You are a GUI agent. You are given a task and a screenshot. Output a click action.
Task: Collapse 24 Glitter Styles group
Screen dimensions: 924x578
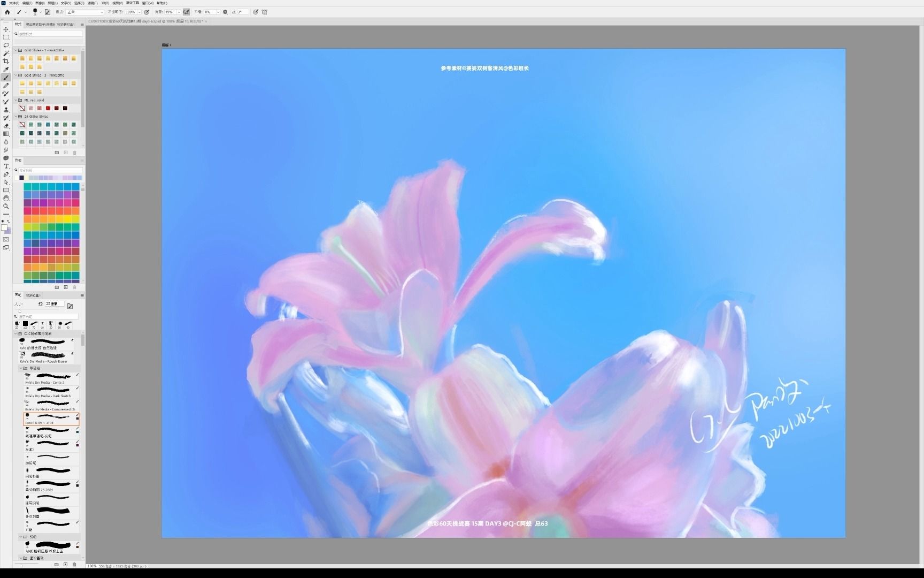point(16,117)
